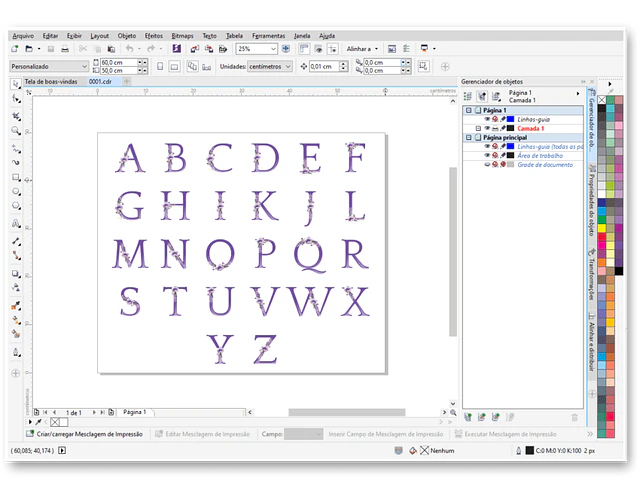Open the Unidades centímetros dropdown
This screenshot has height=500, width=640.
click(x=289, y=66)
